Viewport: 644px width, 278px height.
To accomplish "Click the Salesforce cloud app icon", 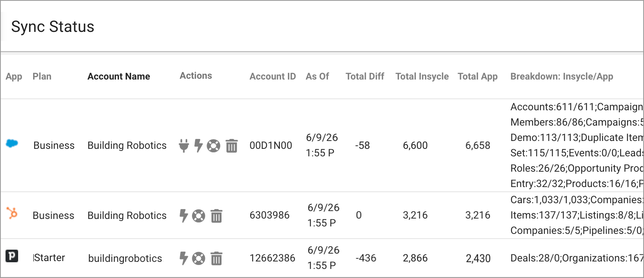I will [x=12, y=144].
